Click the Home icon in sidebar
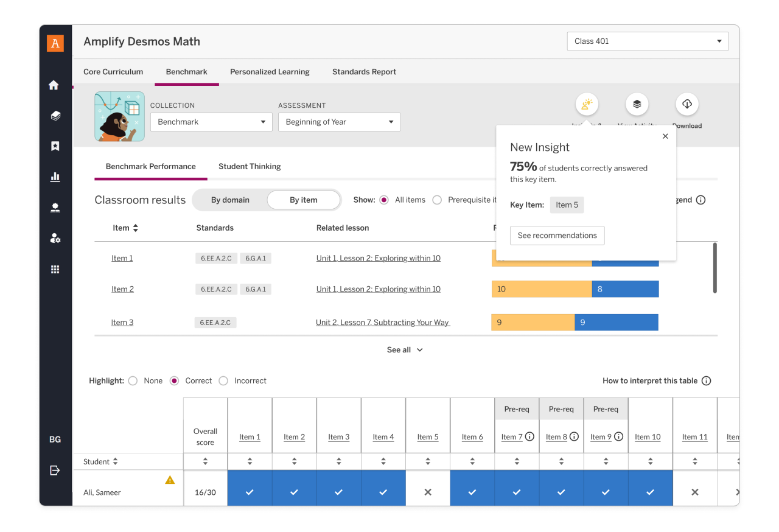The width and height of the screenshot is (779, 532). [x=54, y=85]
